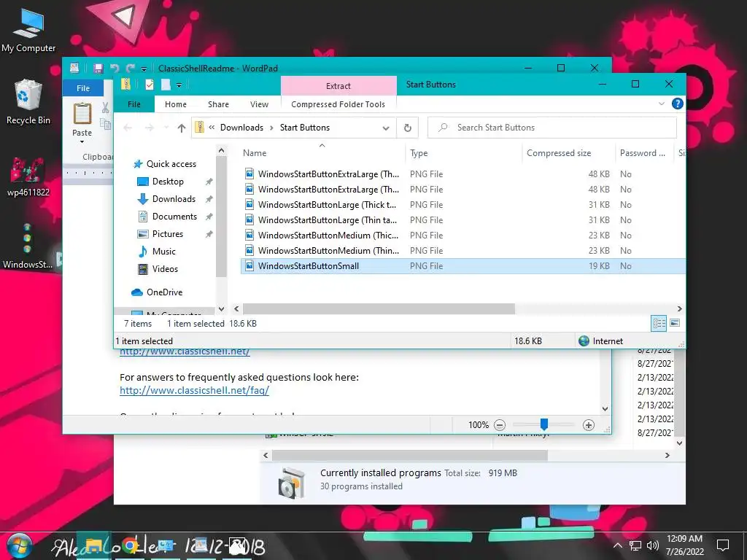Click the New folder icon in Explorer title bar
The height and width of the screenshot is (560, 747).
tap(166, 85)
